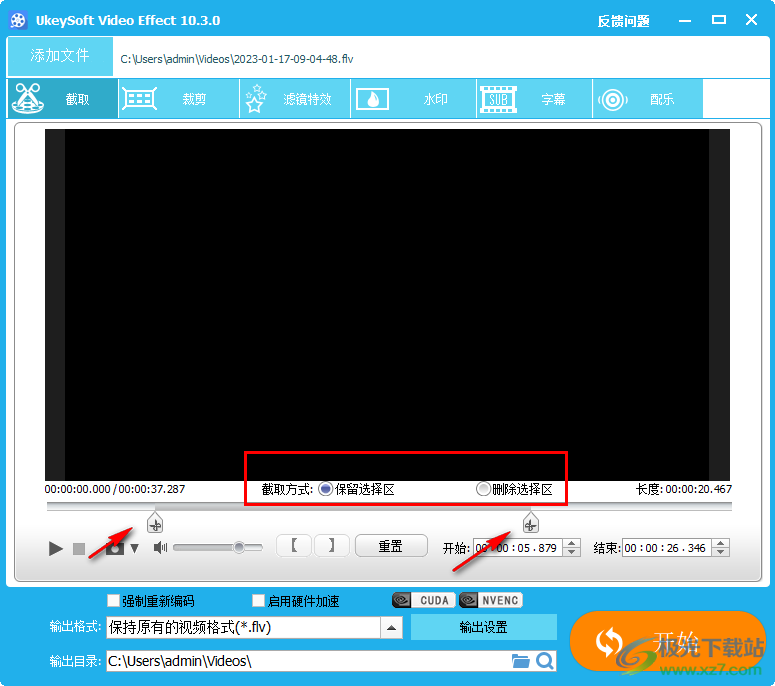Adjust the volume slider handle

[x=239, y=547]
